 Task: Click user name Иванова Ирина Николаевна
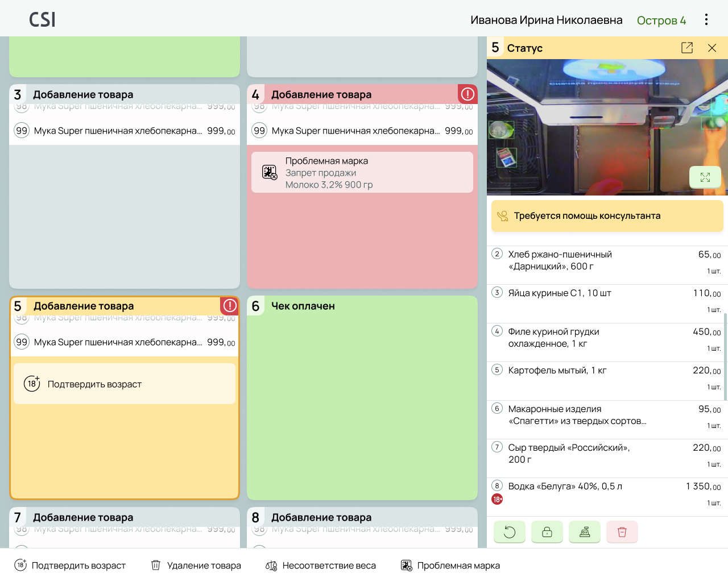click(547, 20)
